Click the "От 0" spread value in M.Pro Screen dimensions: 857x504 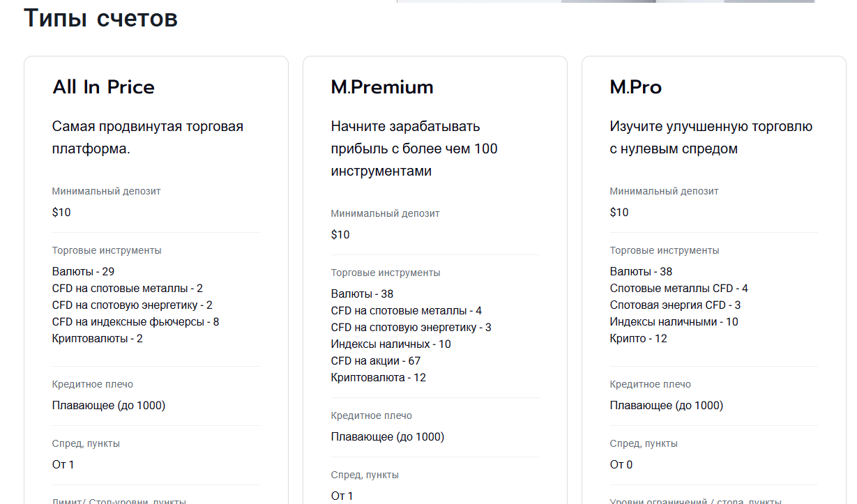tap(621, 464)
